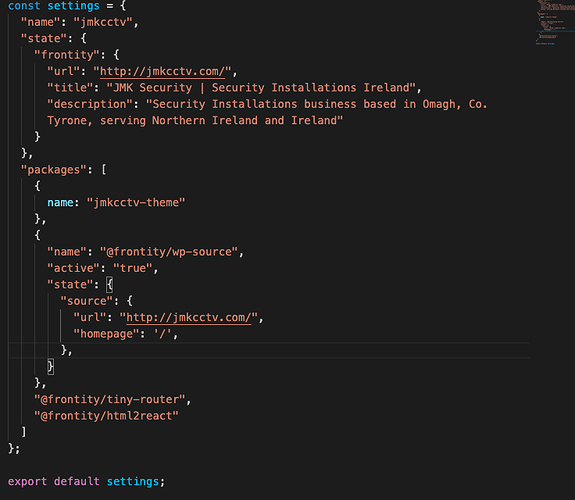Click the "frontity" key
Viewport: 575px width, 500px height.
tap(67, 55)
